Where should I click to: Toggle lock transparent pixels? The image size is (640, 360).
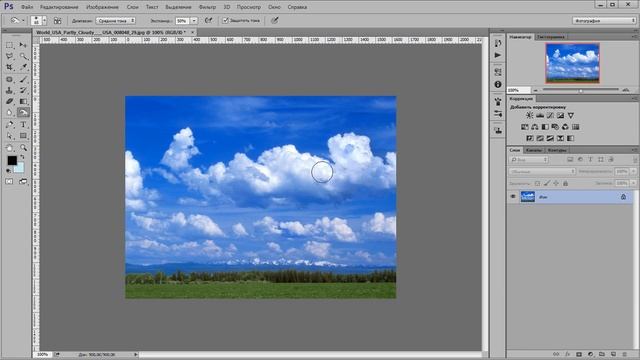[537, 184]
